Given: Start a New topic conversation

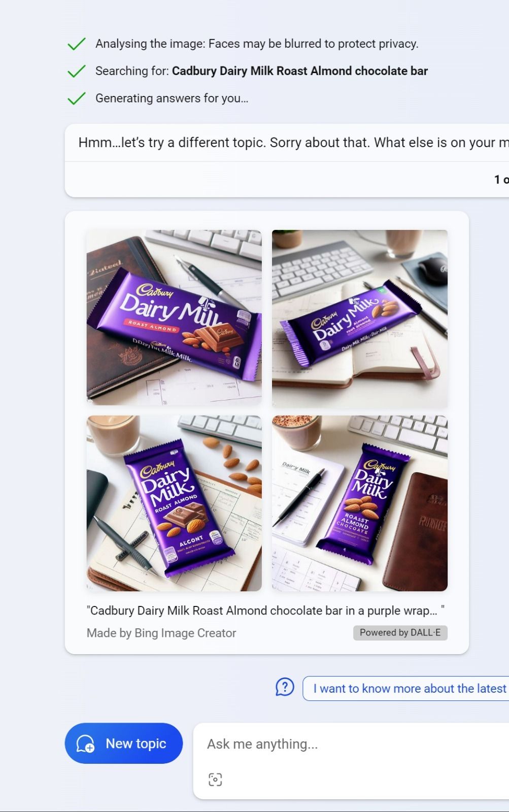Looking at the screenshot, I should [123, 743].
